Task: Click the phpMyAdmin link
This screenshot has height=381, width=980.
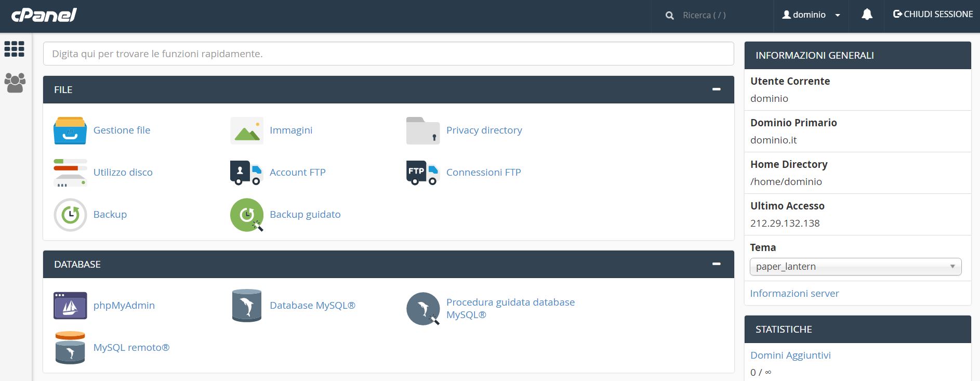Action: pyautogui.click(x=124, y=306)
